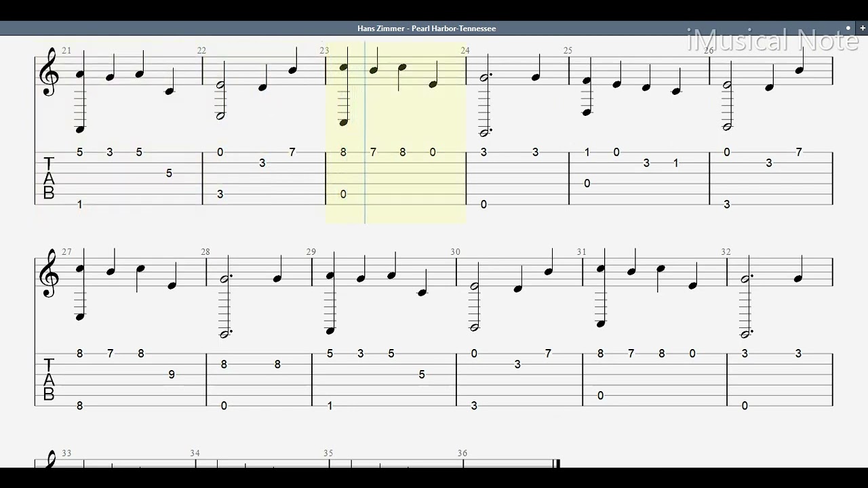Select bass open string 0 in measure 32

[745, 405]
